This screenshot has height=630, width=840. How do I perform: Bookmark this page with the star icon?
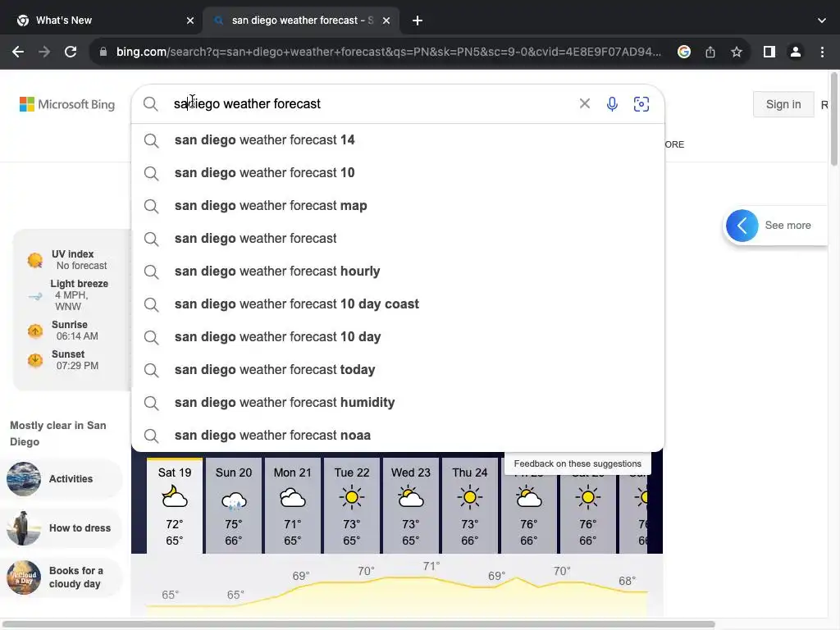(x=737, y=52)
